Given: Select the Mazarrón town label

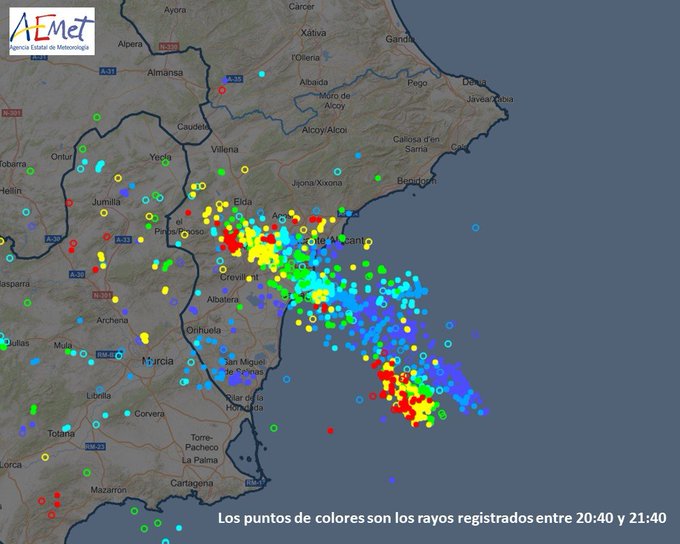Looking at the screenshot, I should (x=108, y=491).
